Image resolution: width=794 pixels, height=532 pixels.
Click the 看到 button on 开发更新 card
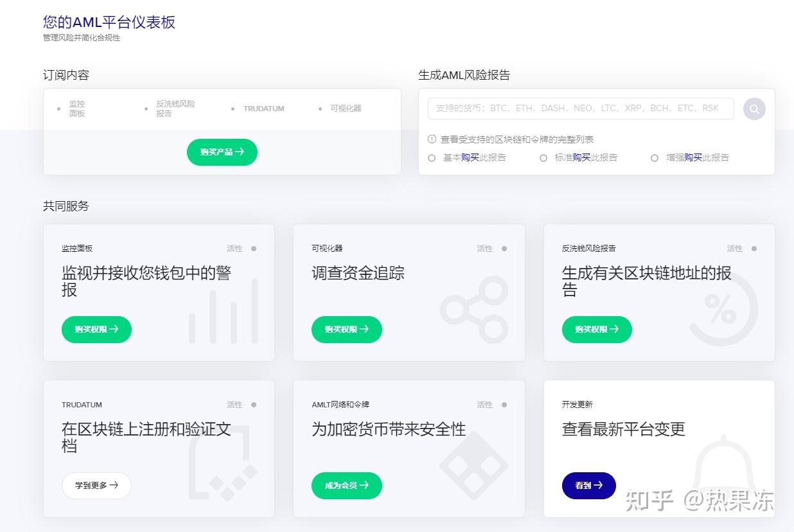coord(588,486)
